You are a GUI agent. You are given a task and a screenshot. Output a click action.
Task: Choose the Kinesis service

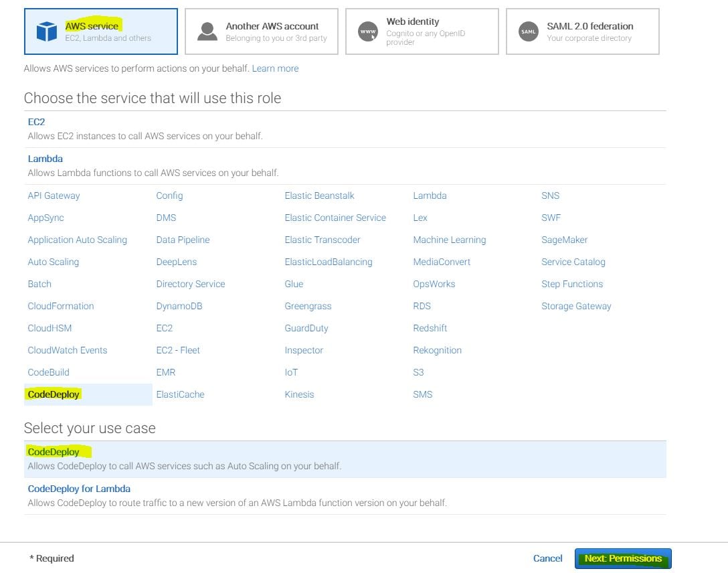[x=299, y=394]
